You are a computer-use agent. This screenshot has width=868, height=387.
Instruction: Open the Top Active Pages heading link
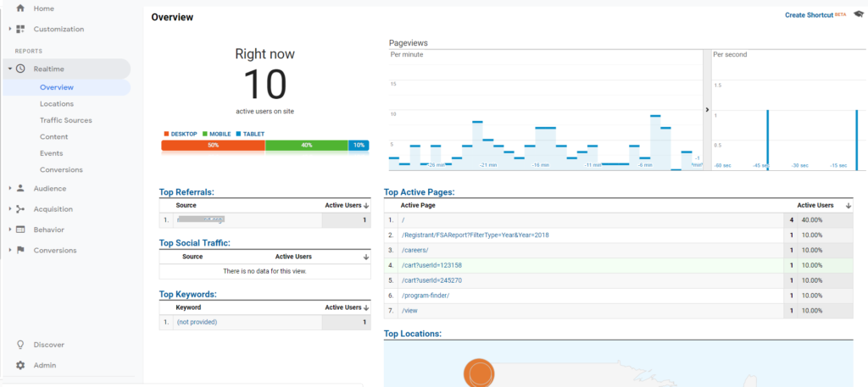pos(419,192)
